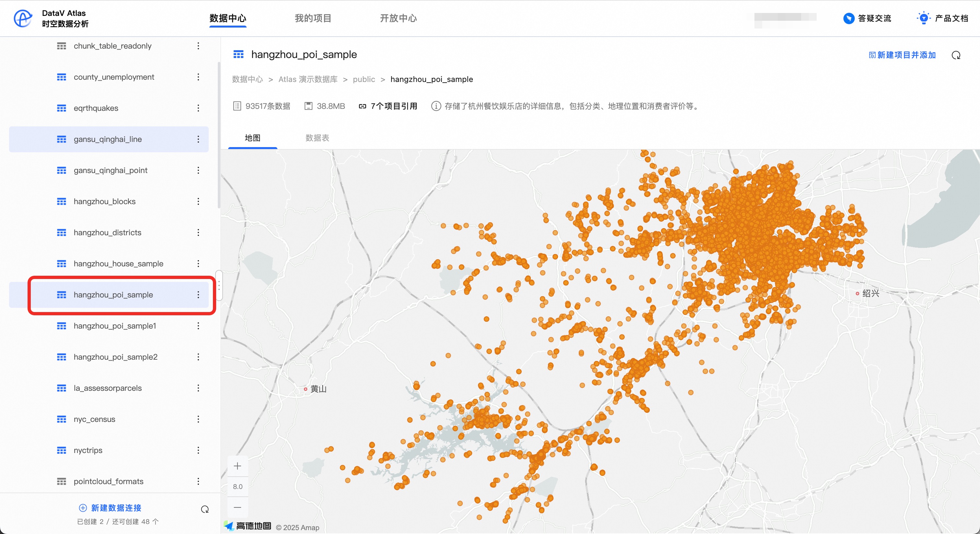This screenshot has width=980, height=534.
Task: Go to public schema in breadcrumb
Action: tap(364, 79)
